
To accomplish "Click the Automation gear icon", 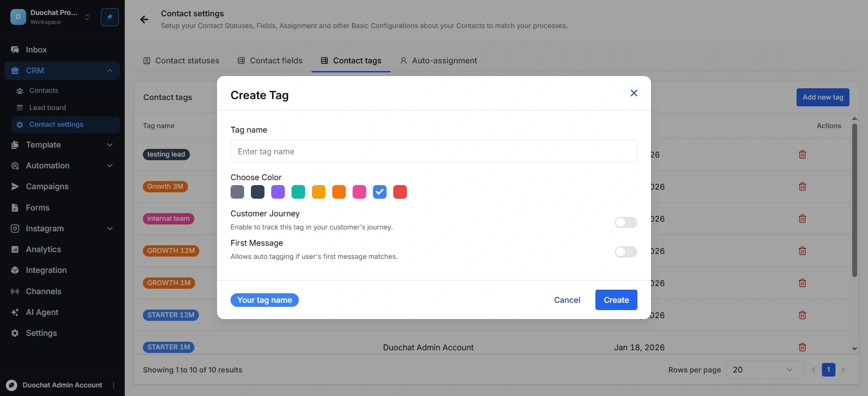I will coord(15,166).
